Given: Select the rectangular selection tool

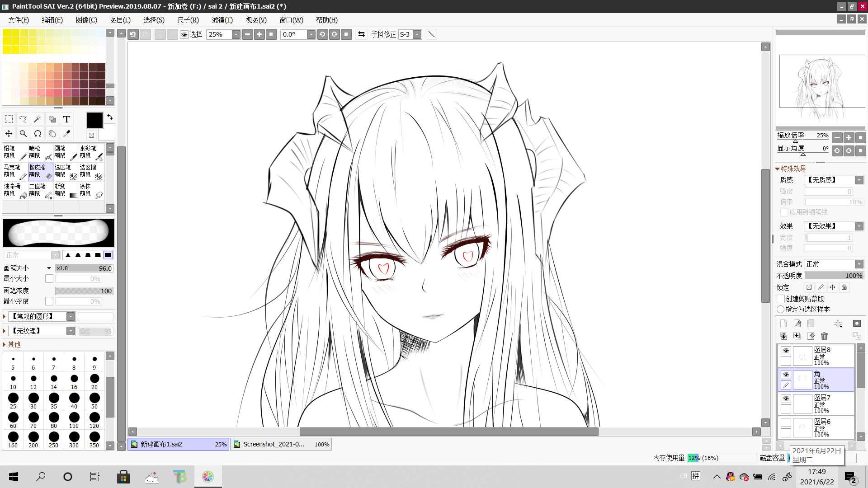Looking at the screenshot, I should [x=9, y=119].
